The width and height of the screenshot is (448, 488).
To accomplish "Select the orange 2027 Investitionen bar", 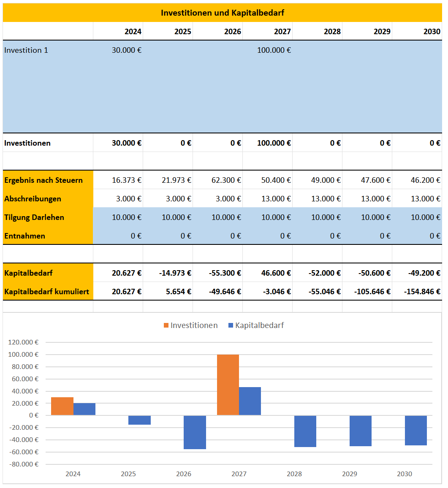I will point(228,385).
